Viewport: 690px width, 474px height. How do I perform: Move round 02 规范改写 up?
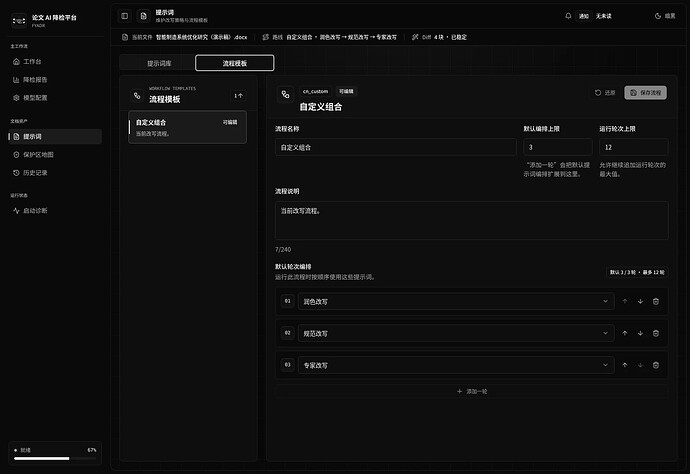click(625, 333)
